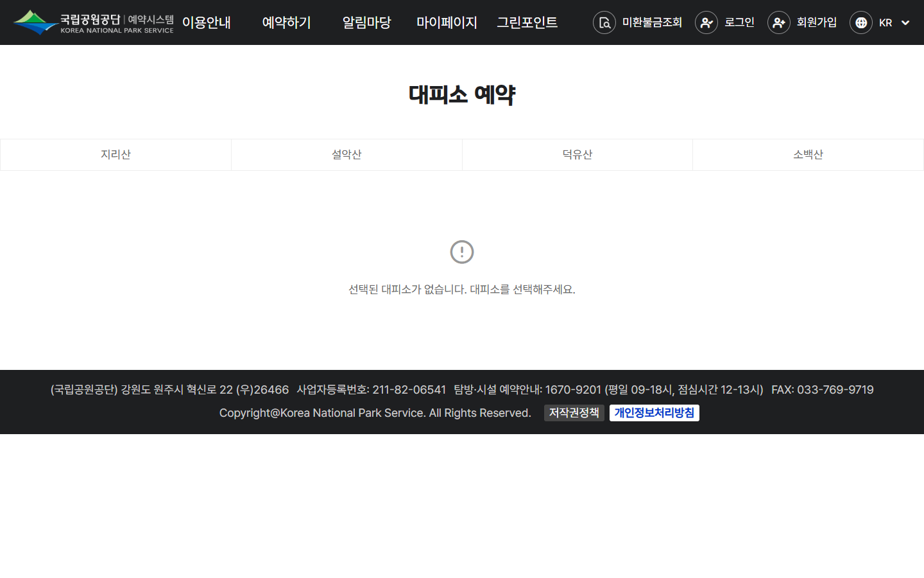This screenshot has width=924, height=578.
Task: Click the globe language icon
Action: [x=861, y=22]
